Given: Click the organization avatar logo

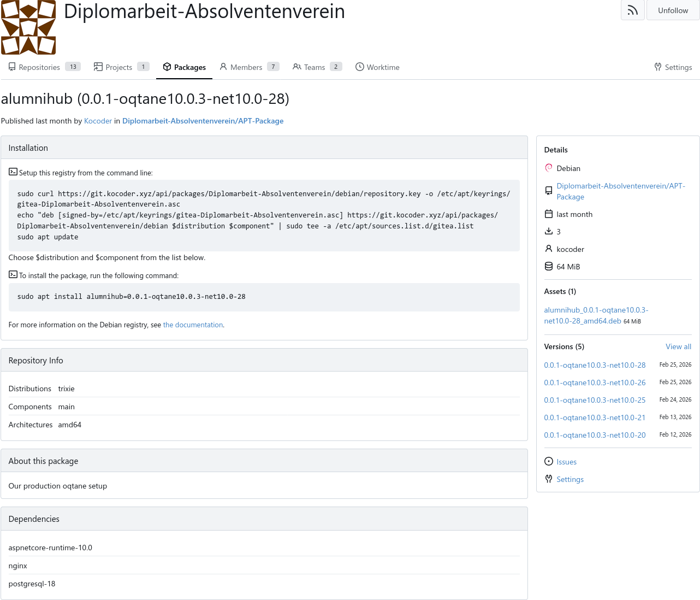Looking at the screenshot, I should click(28, 27).
